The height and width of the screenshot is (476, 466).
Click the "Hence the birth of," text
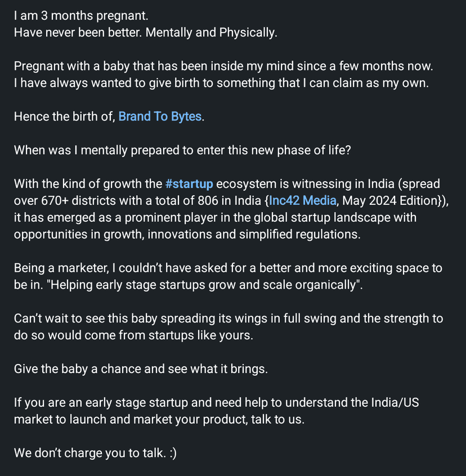(x=65, y=117)
